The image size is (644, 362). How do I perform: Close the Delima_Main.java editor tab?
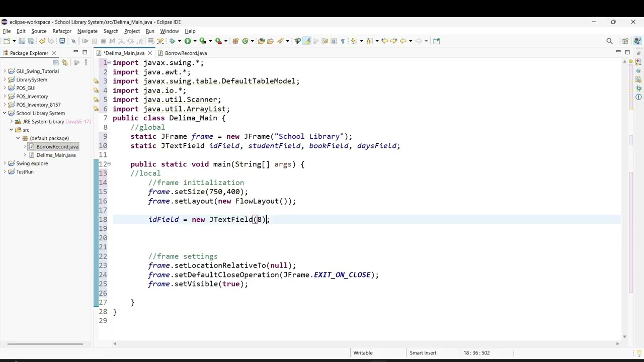coord(150,53)
